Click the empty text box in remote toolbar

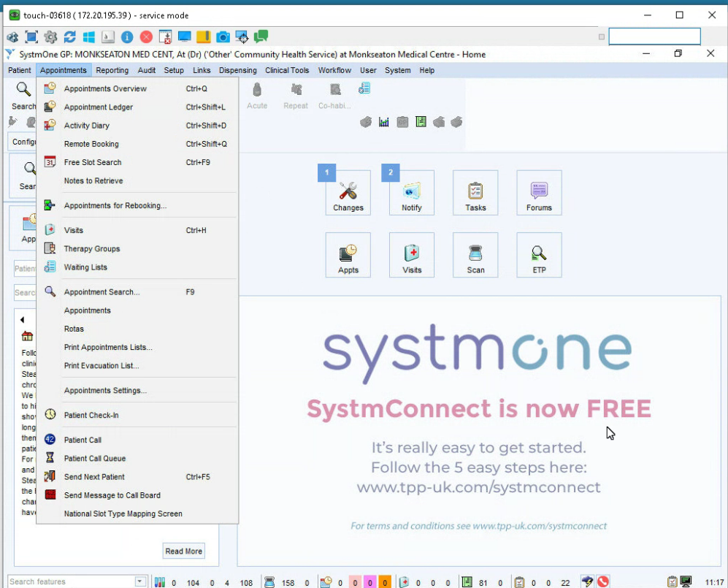[x=654, y=37]
